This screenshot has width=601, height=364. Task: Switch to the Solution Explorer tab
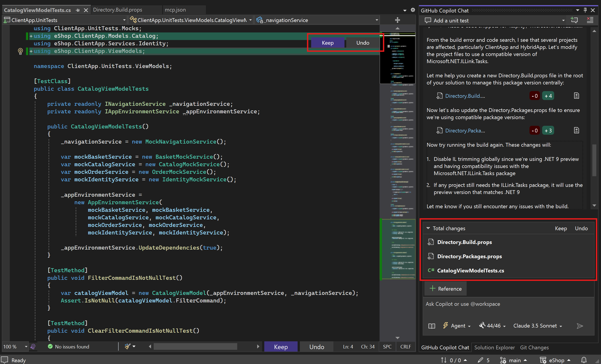pos(494,347)
